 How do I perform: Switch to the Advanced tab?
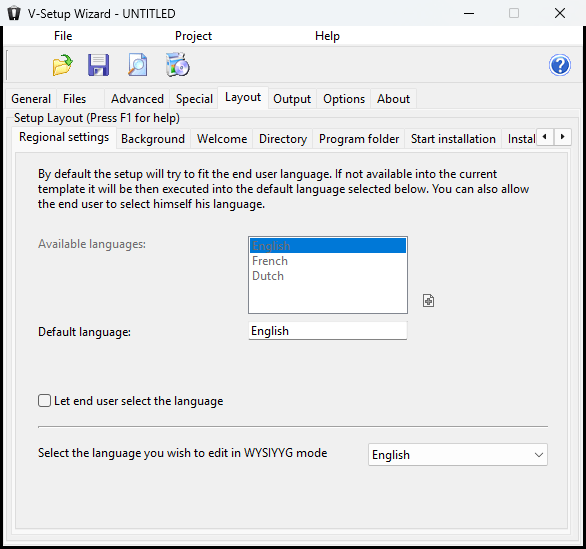pyautogui.click(x=137, y=99)
